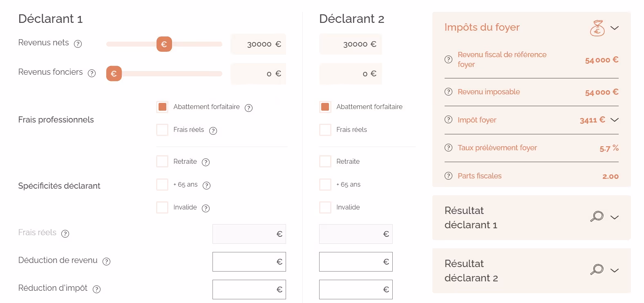Image resolution: width=644 pixels, height=303 pixels.
Task: Show help for Revenu fiscal de référence foyer
Action: coord(448,59)
